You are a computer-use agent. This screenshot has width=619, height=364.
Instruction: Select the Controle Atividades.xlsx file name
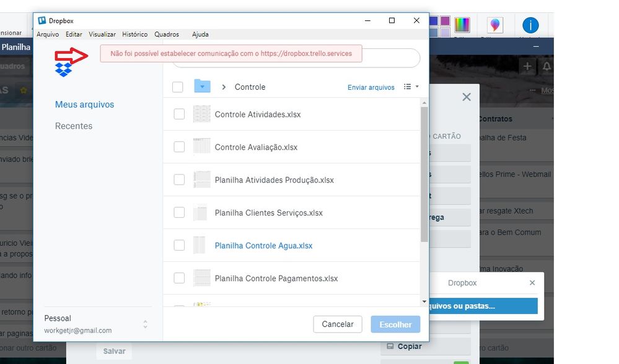[258, 115]
